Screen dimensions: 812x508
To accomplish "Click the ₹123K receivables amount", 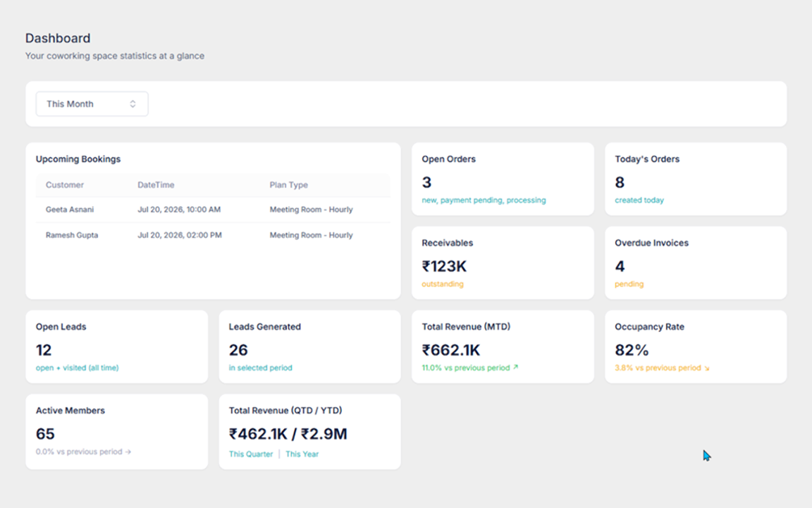I will 444,267.
